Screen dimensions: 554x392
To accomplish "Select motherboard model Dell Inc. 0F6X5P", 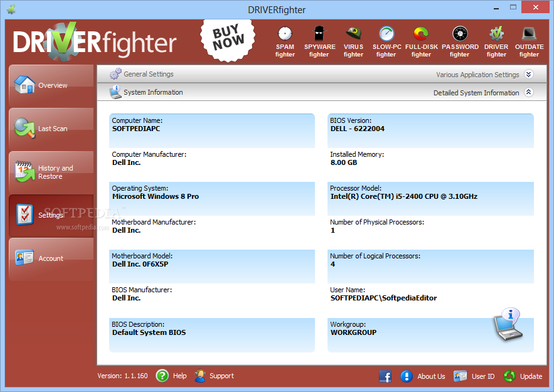I will [x=141, y=265].
